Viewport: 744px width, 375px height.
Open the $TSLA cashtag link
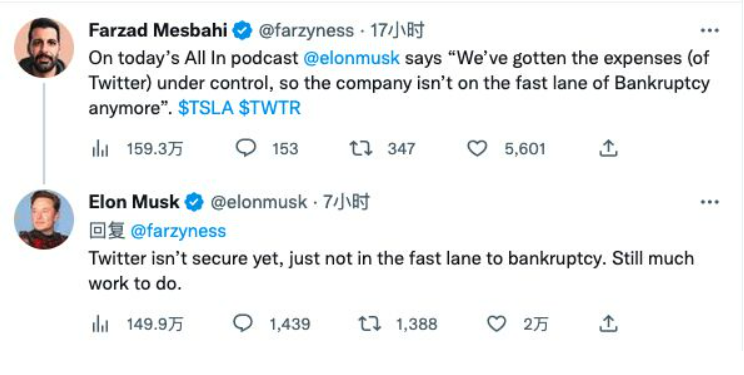(x=206, y=108)
